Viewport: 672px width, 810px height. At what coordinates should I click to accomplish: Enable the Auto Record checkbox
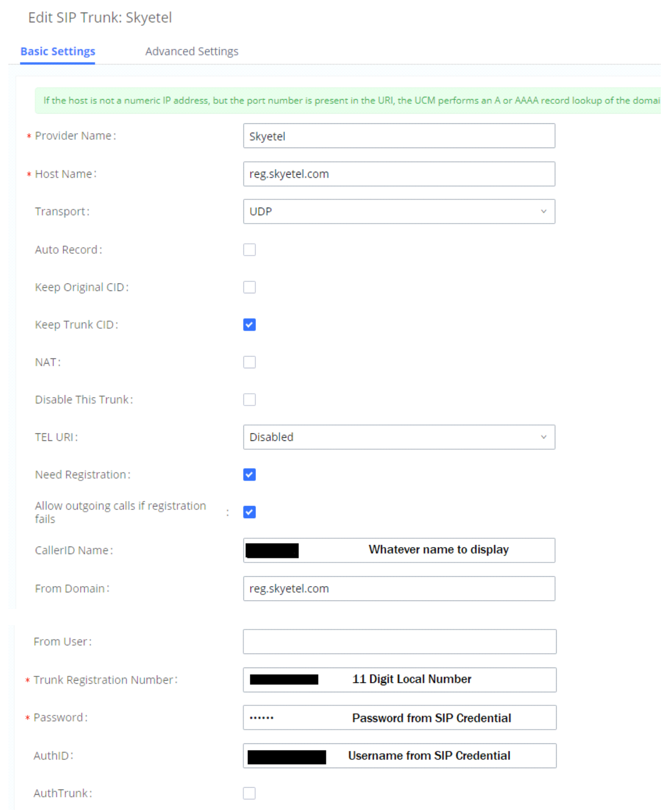click(249, 250)
